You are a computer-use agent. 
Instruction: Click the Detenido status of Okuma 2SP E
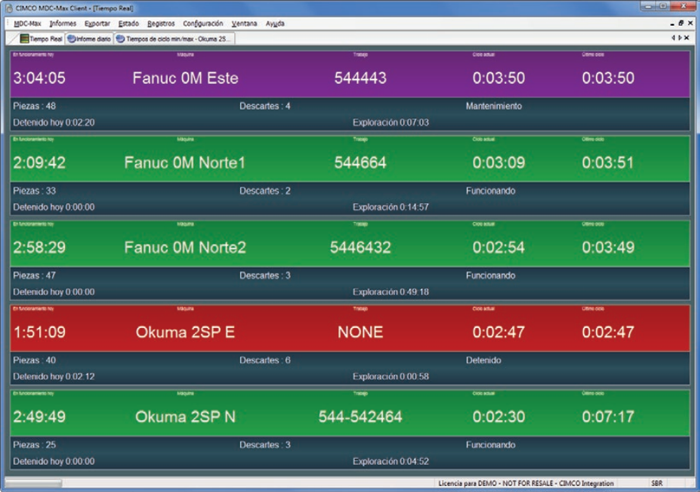(x=483, y=360)
